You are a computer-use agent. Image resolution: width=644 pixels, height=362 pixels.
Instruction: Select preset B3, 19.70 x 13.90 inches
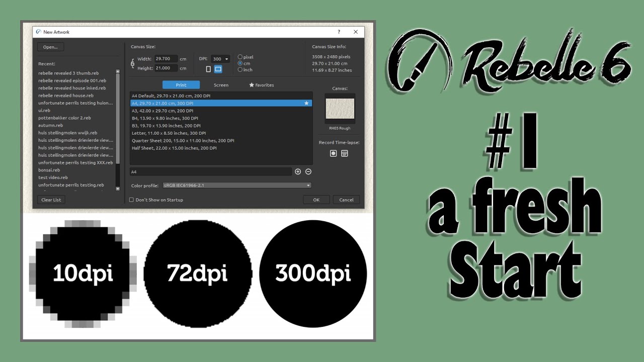click(221, 126)
